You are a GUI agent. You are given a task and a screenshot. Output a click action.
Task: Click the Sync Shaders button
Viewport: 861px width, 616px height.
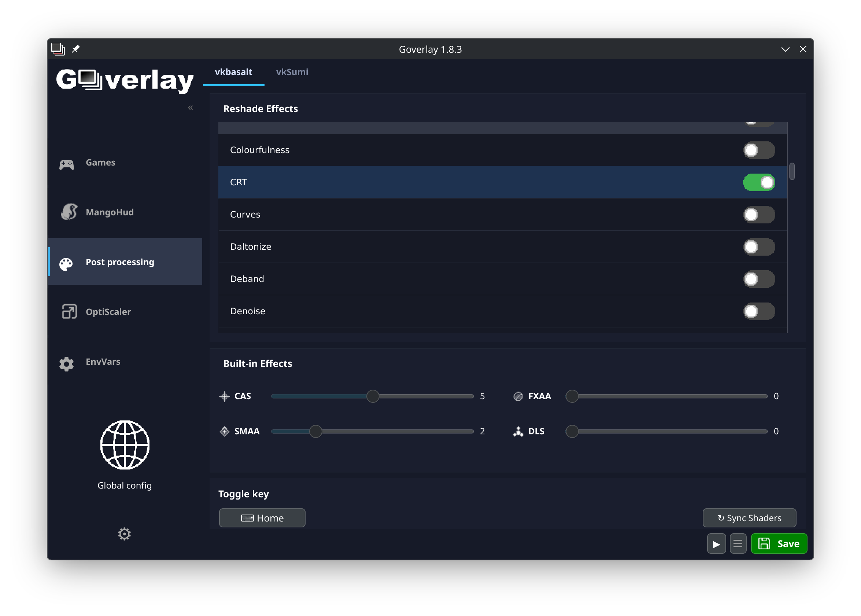tap(749, 518)
